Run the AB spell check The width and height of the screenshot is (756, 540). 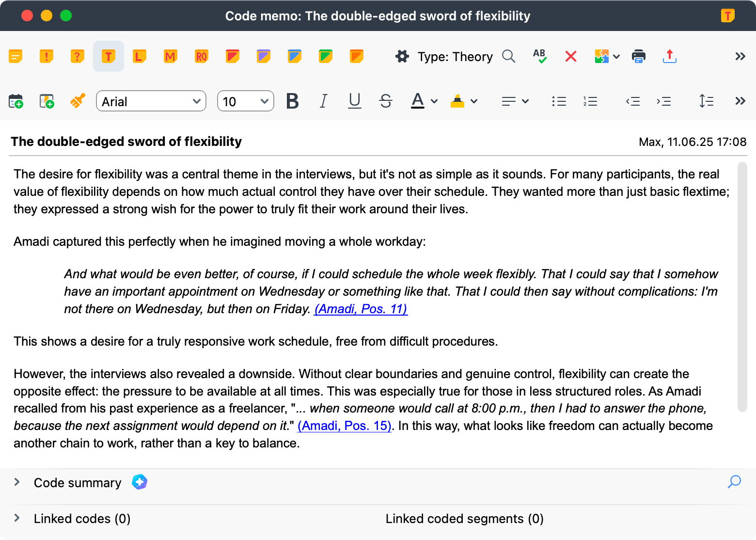click(x=540, y=57)
